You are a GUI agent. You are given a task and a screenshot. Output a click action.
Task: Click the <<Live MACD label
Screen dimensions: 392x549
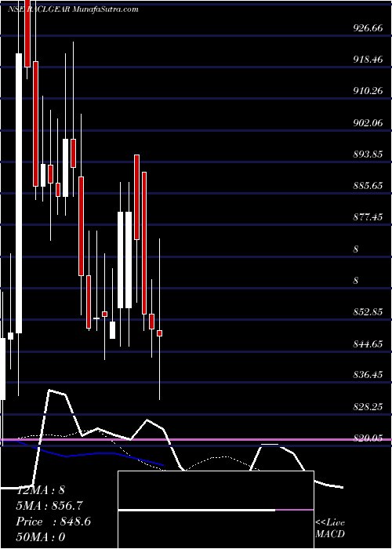tap(330, 529)
